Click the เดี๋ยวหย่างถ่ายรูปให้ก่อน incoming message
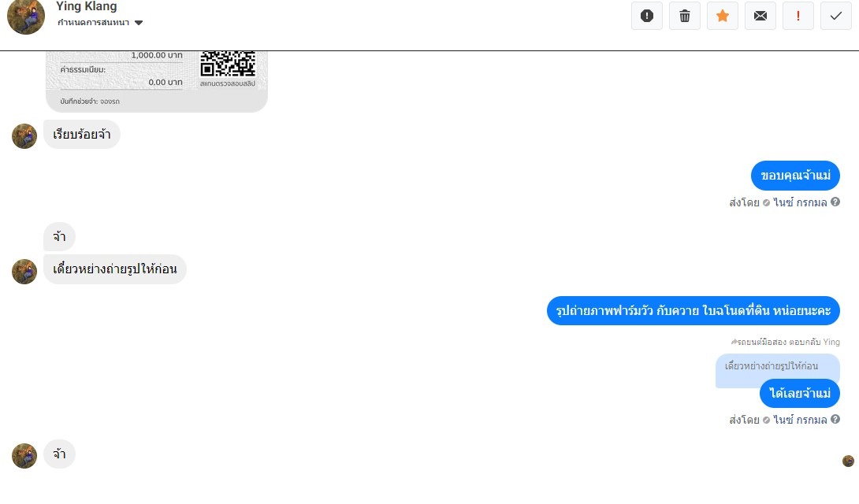Image resolution: width=859 pixels, height=504 pixels. coord(115,269)
